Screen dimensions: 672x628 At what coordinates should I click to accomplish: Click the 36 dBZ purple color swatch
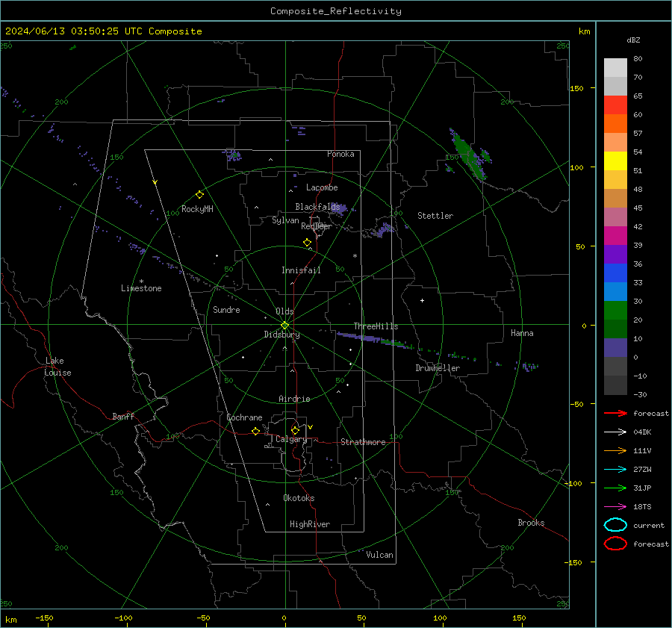pyautogui.click(x=615, y=255)
